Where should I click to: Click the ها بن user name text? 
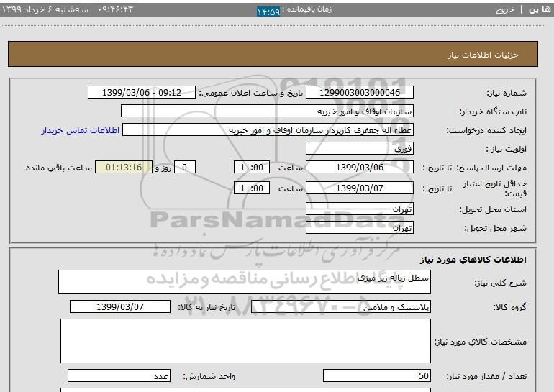pos(540,9)
